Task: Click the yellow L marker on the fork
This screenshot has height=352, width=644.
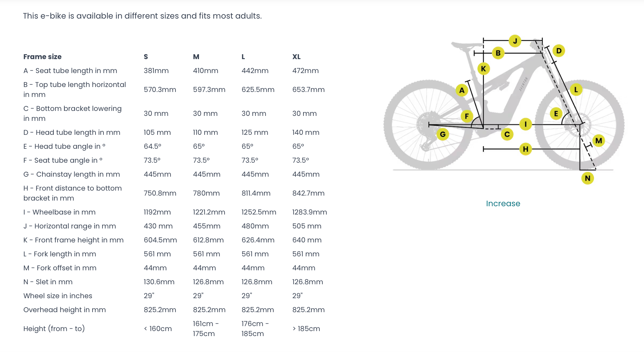Action: point(576,90)
